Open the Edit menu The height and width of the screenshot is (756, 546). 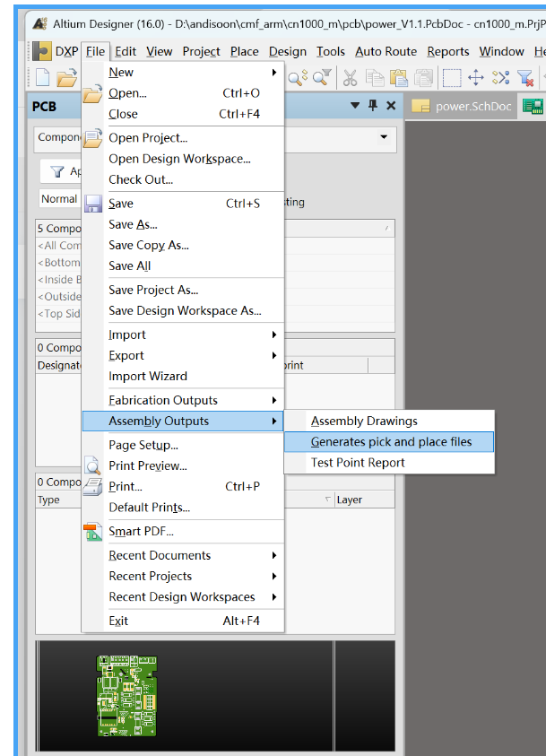pos(126,51)
